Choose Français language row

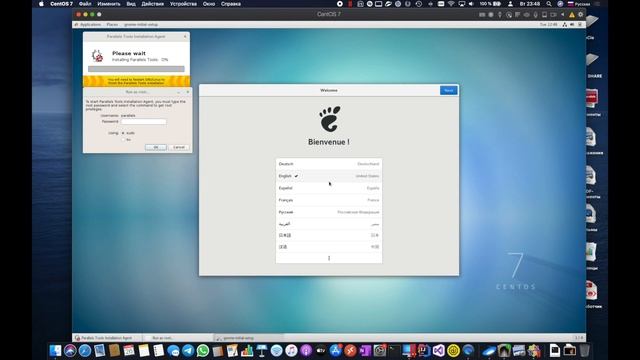point(329,200)
